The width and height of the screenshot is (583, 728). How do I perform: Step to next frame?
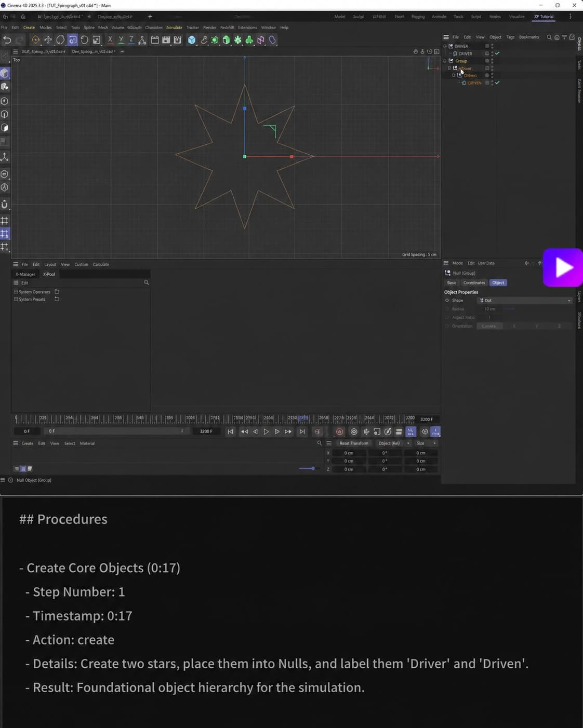point(277,432)
